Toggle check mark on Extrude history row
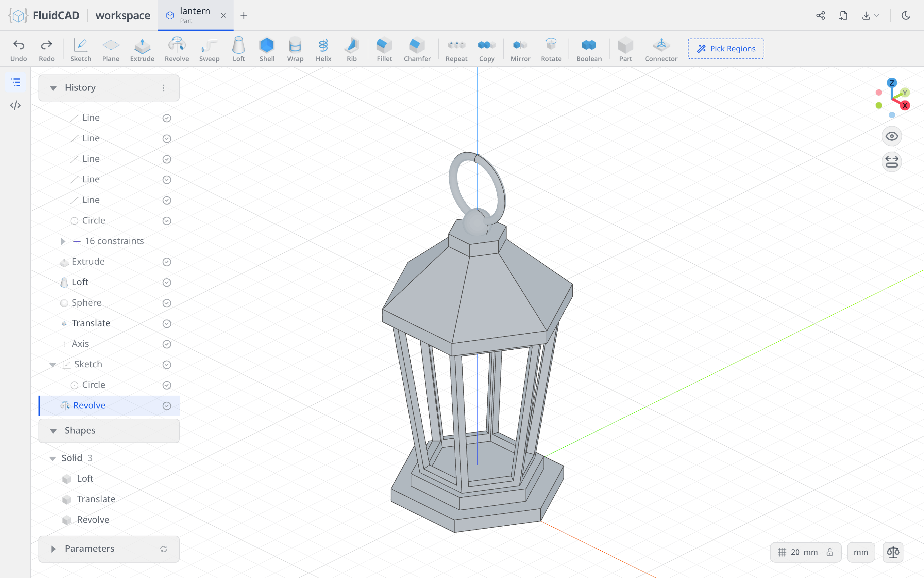 (167, 262)
